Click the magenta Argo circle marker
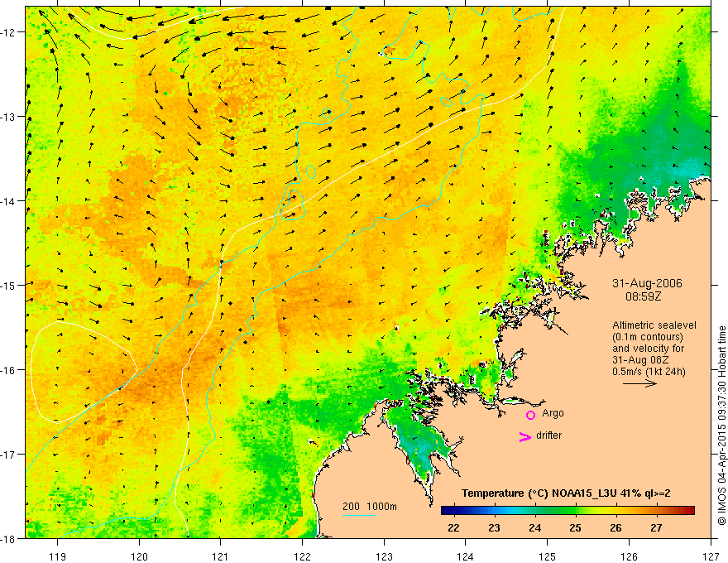The width and height of the screenshot is (728, 563). tap(530, 415)
